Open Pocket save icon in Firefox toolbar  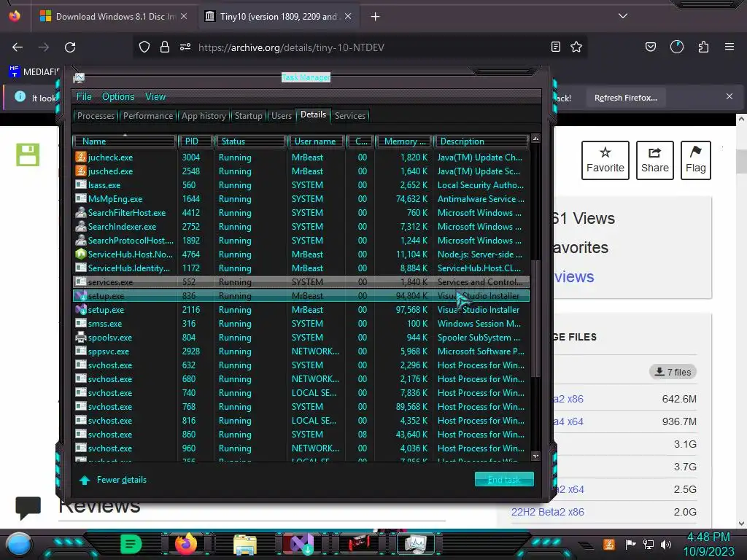pos(650,47)
